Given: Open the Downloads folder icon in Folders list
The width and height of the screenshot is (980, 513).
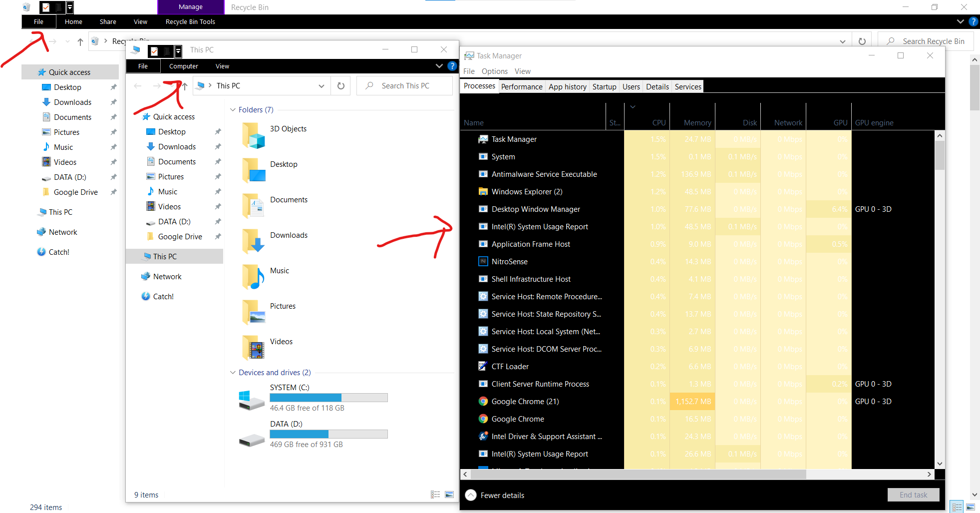Looking at the screenshot, I should pos(253,242).
